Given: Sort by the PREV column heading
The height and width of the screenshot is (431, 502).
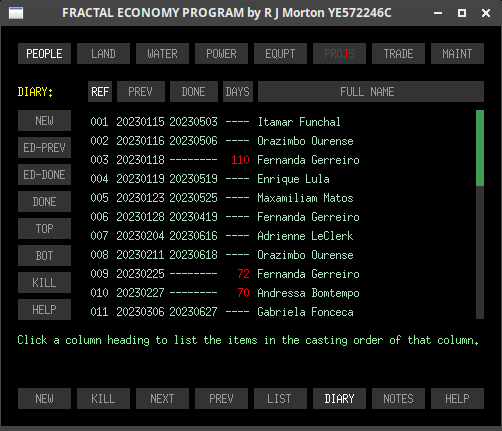Looking at the screenshot, I should (141, 91).
